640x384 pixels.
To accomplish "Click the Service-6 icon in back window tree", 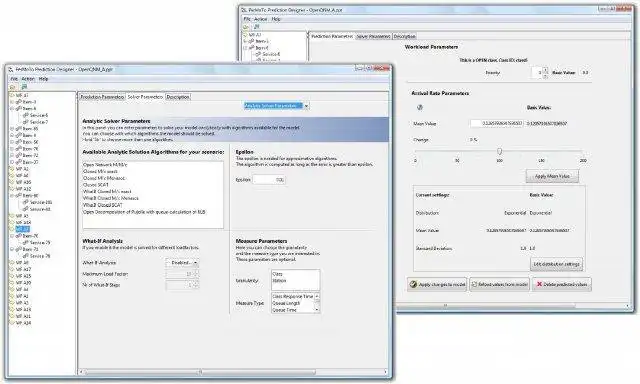I will [x=258, y=54].
